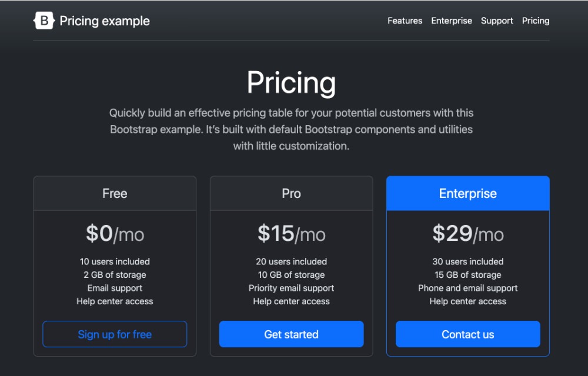Click the $15/mo price on Pro plan

291,233
